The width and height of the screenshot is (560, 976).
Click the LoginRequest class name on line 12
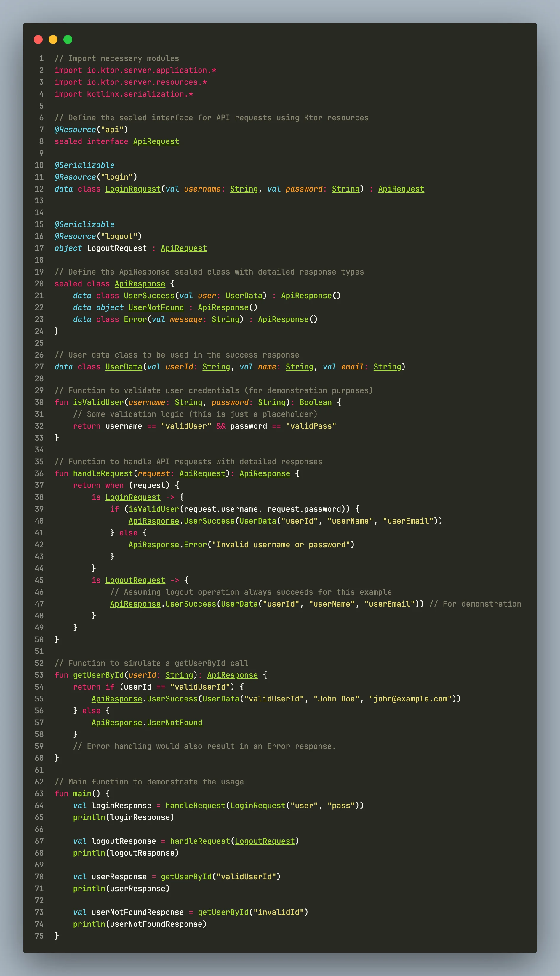[x=133, y=189]
